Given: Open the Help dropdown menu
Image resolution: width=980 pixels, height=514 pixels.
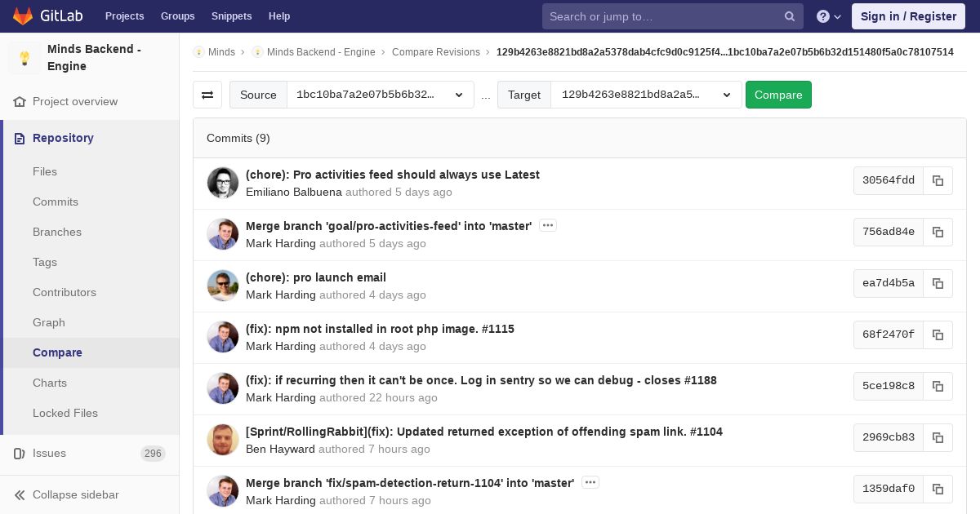Looking at the screenshot, I should pos(829,16).
